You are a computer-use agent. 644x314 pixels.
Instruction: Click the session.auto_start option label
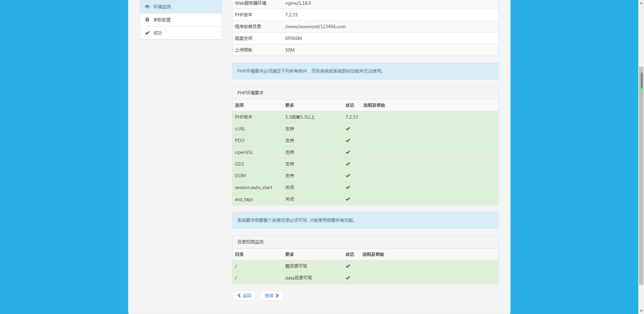[x=253, y=187]
